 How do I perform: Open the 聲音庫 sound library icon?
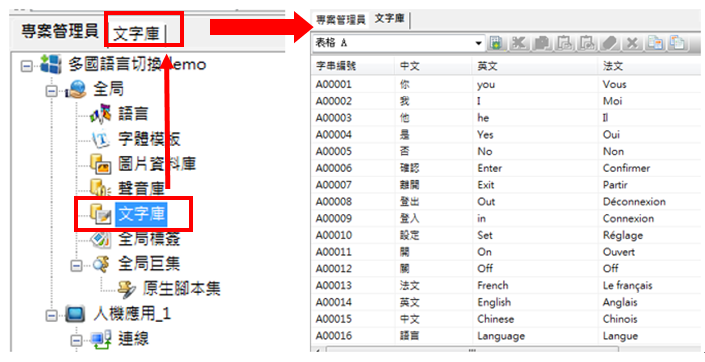coord(100,187)
